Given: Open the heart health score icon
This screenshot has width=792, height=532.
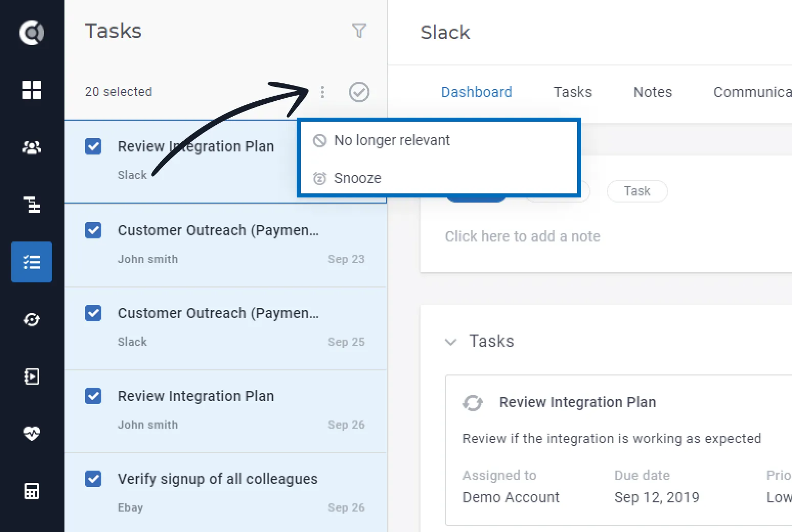Looking at the screenshot, I should point(32,434).
